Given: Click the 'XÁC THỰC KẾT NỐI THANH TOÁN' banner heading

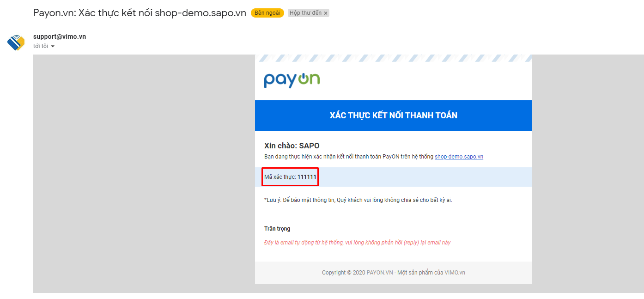Looking at the screenshot, I should [394, 116].
